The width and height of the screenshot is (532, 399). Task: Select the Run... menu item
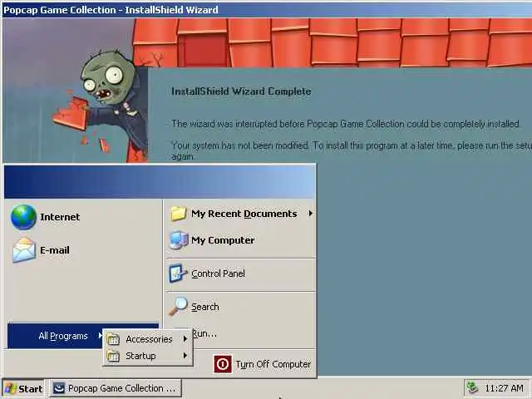pyautogui.click(x=204, y=334)
